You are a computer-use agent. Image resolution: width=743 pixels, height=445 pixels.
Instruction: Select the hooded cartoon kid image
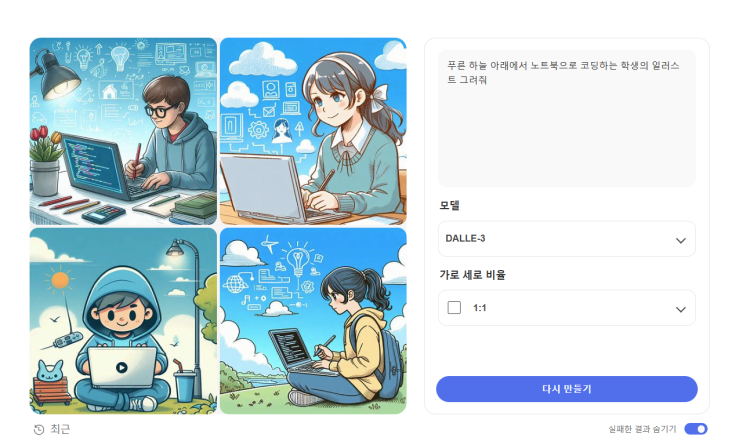tap(123, 321)
